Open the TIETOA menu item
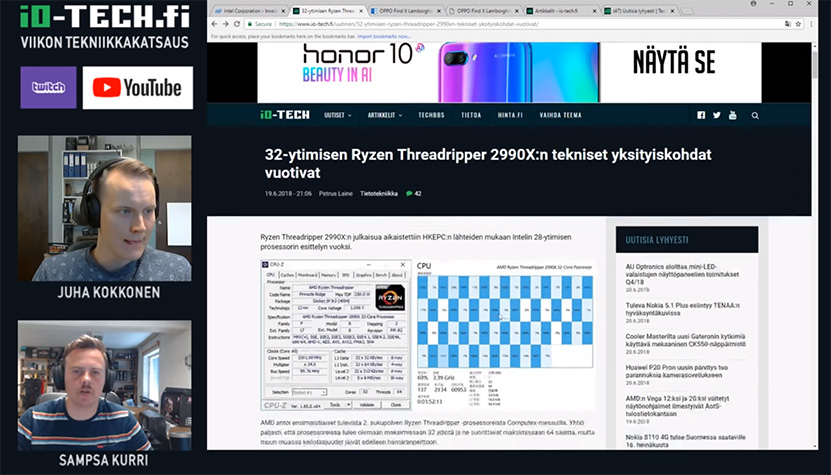831x475 pixels. [x=471, y=115]
